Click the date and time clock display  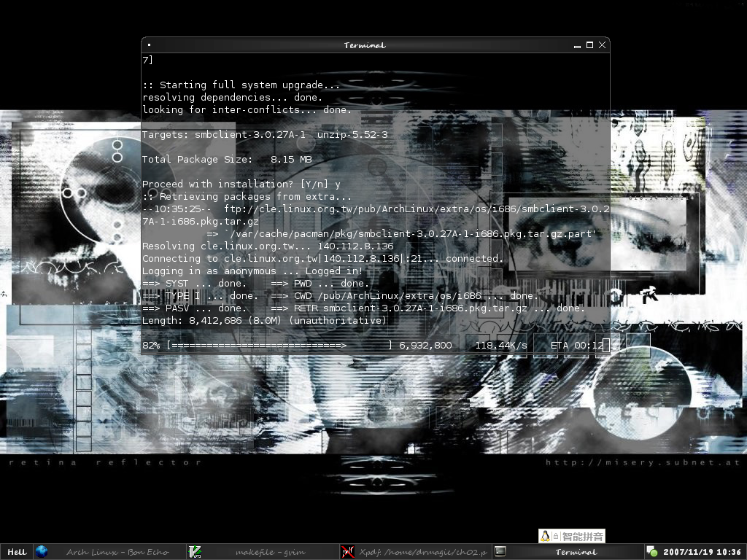click(702, 552)
